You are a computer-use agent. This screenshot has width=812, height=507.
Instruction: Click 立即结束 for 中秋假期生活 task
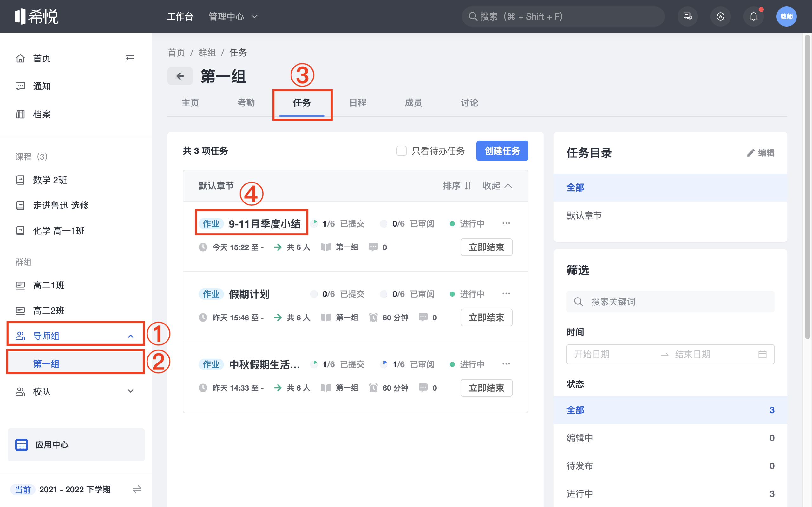486,388
